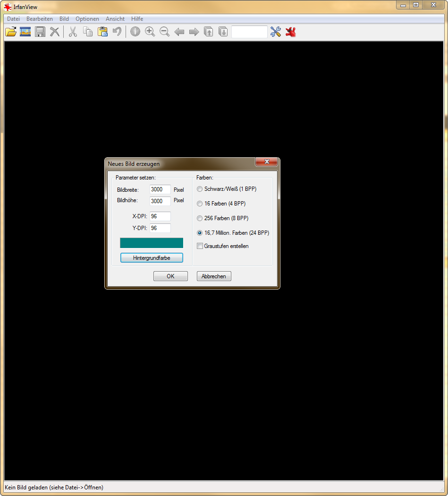Open the Bearbeiten menu
The width and height of the screenshot is (448, 496).
coord(40,19)
